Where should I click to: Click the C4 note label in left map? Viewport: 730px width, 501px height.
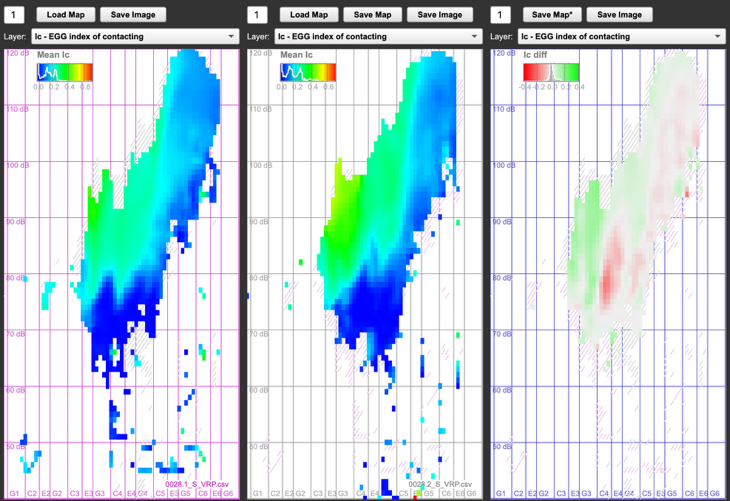[117, 493]
